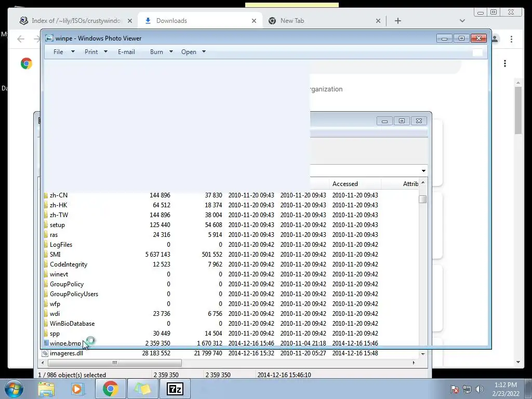Click 7-Zip vertical scrollbar thumb
The width and height of the screenshot is (532, 399).
422,199
